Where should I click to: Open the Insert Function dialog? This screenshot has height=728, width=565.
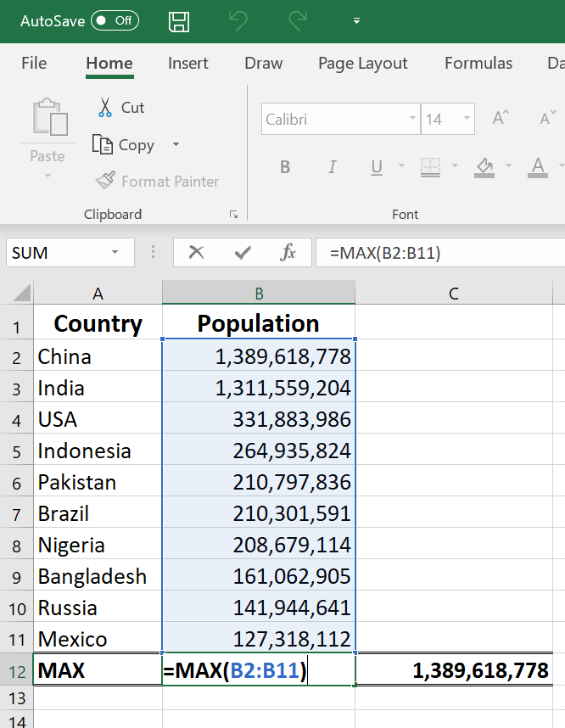pos(288,252)
